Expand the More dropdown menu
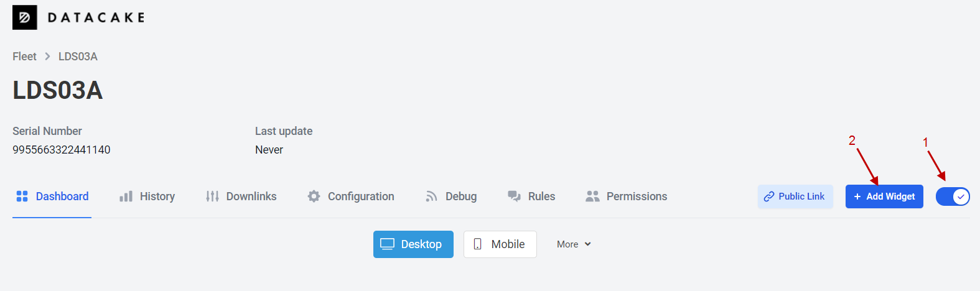The image size is (980, 291). pos(574,244)
